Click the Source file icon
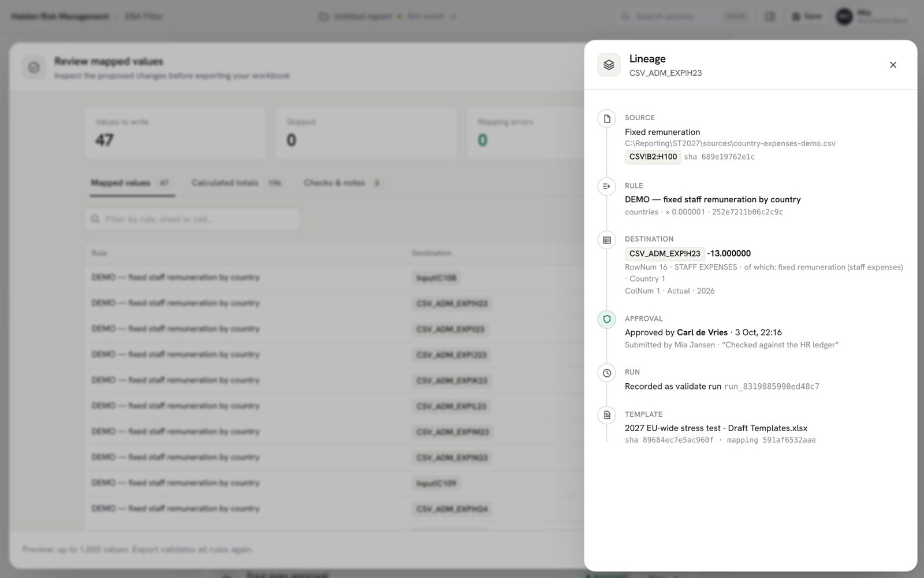This screenshot has width=924, height=578. [606, 118]
